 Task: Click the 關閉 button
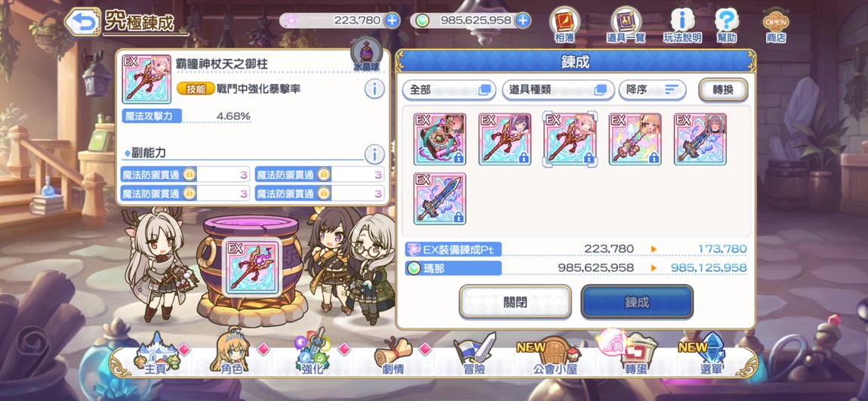coord(515,302)
